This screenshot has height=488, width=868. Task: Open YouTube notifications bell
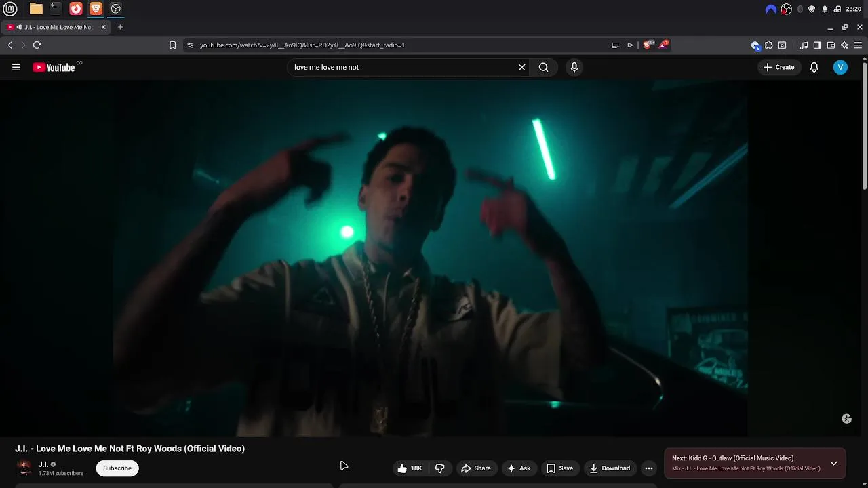[814, 67]
